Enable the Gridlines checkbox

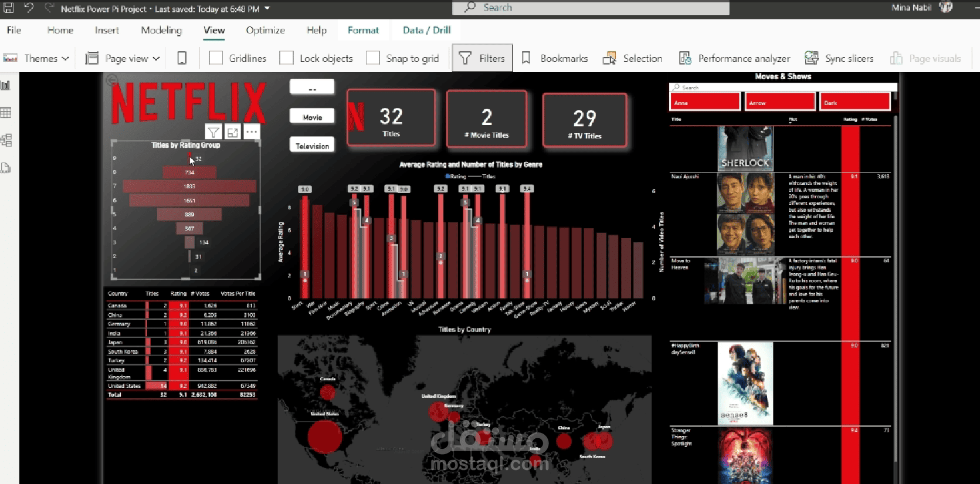[x=216, y=58]
